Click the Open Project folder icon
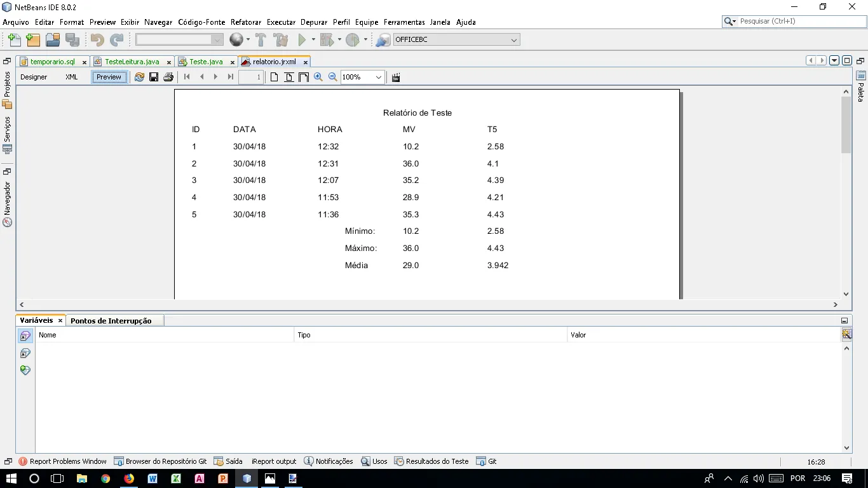 (x=53, y=40)
